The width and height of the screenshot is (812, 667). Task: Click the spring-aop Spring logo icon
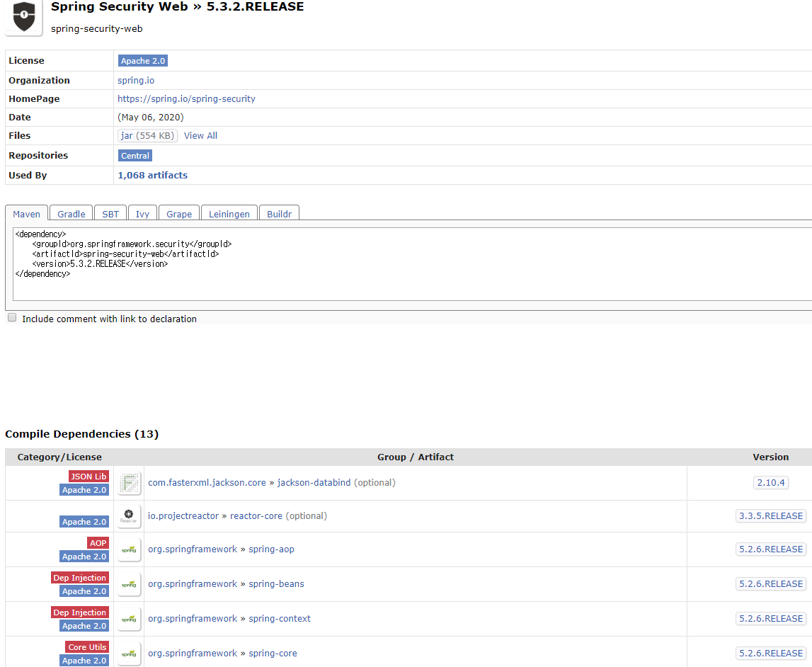[129, 549]
